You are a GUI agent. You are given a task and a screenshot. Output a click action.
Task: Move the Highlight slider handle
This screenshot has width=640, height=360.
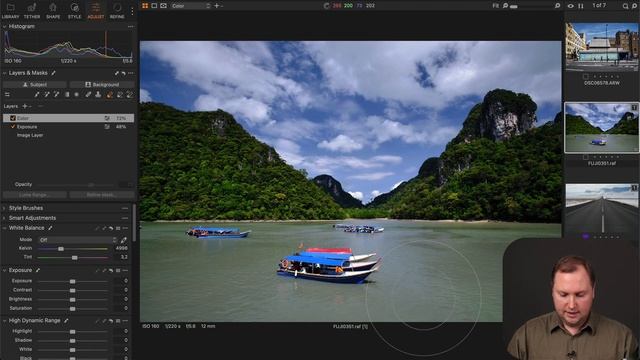[x=72, y=331]
